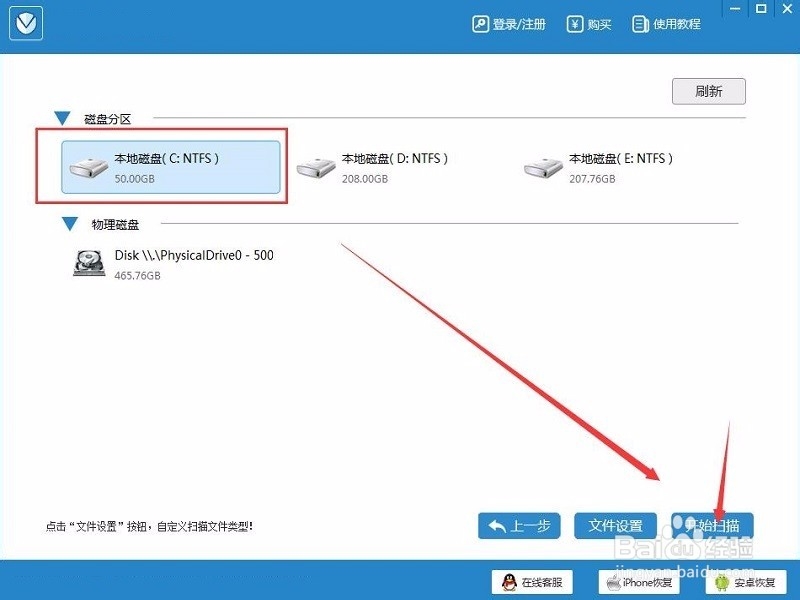Select Disk \\.\PhysicalDrive0 - 500 entry
800x600 pixels.
[173, 264]
